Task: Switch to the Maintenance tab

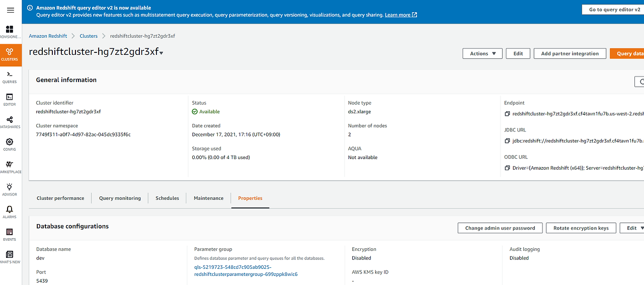Action: click(208, 198)
